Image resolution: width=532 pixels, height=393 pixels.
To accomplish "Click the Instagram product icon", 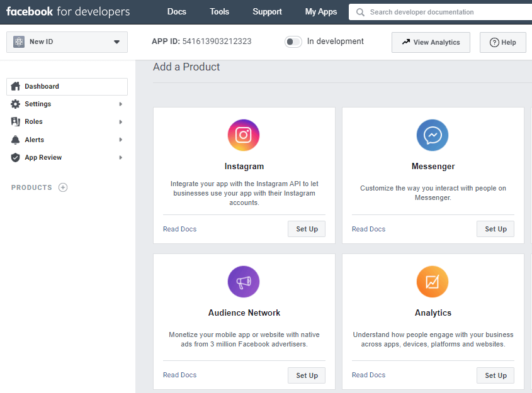I will point(244,135).
